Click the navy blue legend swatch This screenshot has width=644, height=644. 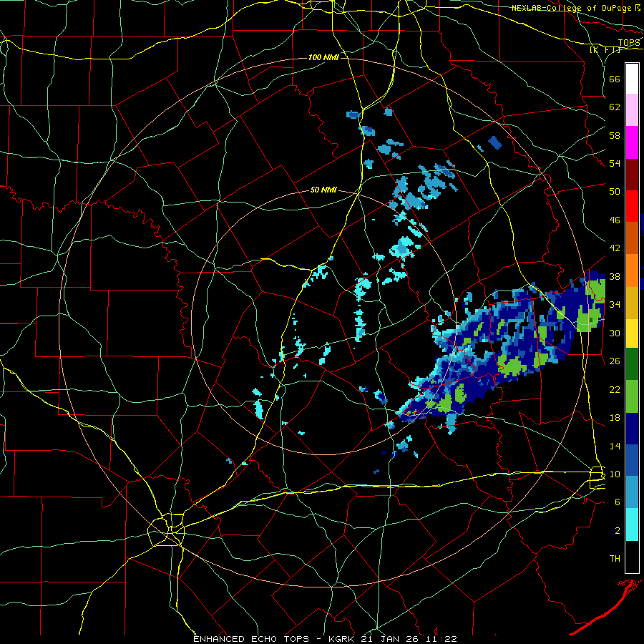(x=632, y=429)
